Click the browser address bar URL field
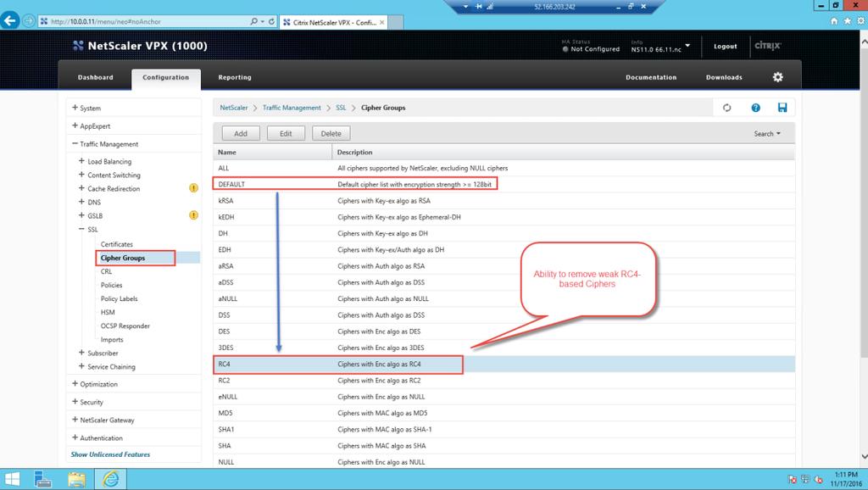868x490 pixels. (x=144, y=21)
